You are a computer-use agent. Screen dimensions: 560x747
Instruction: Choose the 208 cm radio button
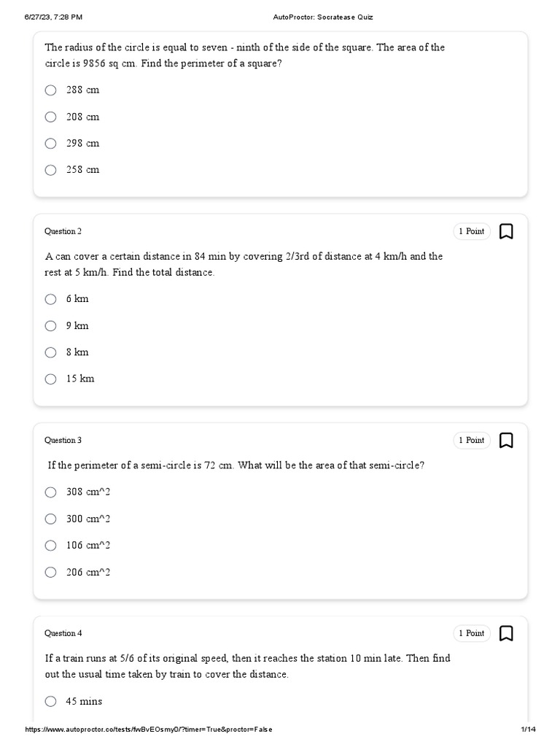coord(50,117)
